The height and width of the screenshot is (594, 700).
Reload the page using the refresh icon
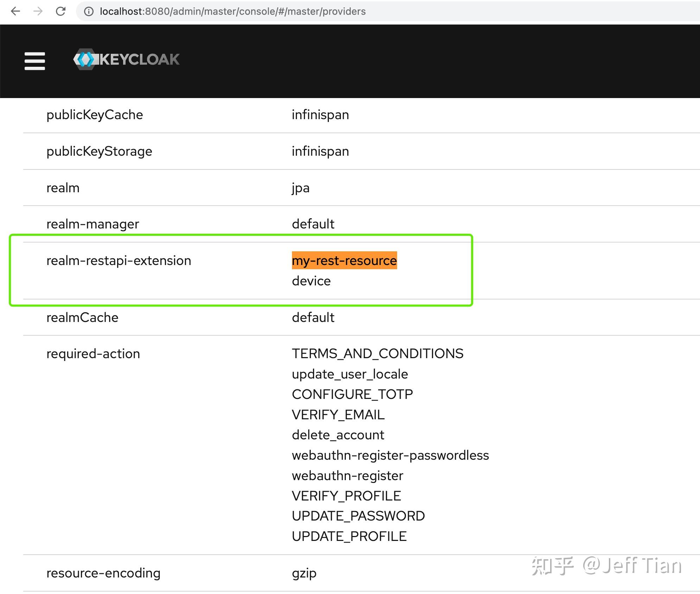click(x=61, y=11)
